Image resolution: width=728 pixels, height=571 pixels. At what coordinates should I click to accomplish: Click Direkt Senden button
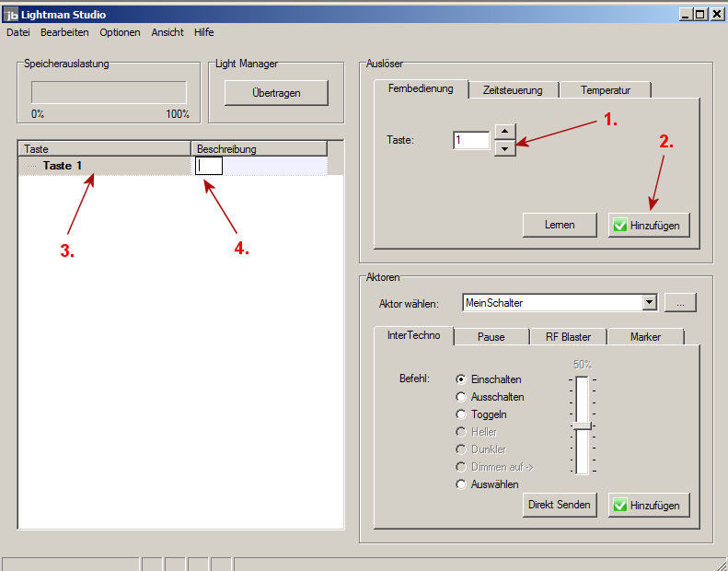coord(560,505)
